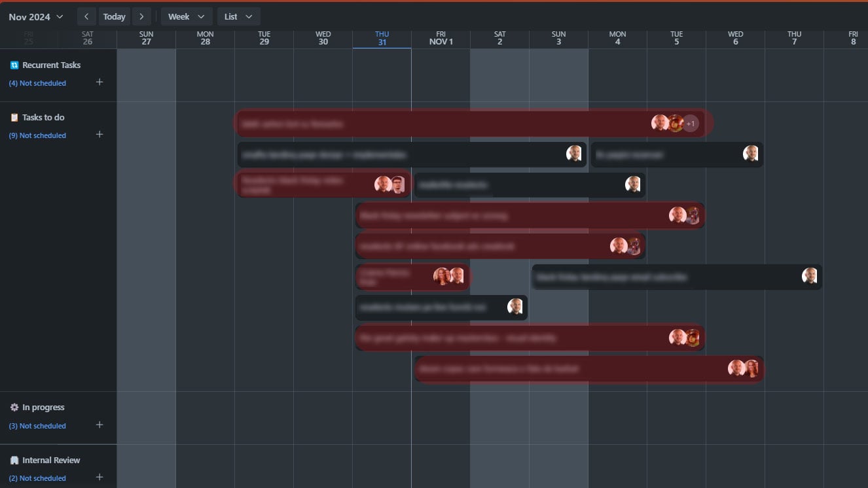Add a task to Tasks to do

(x=99, y=134)
